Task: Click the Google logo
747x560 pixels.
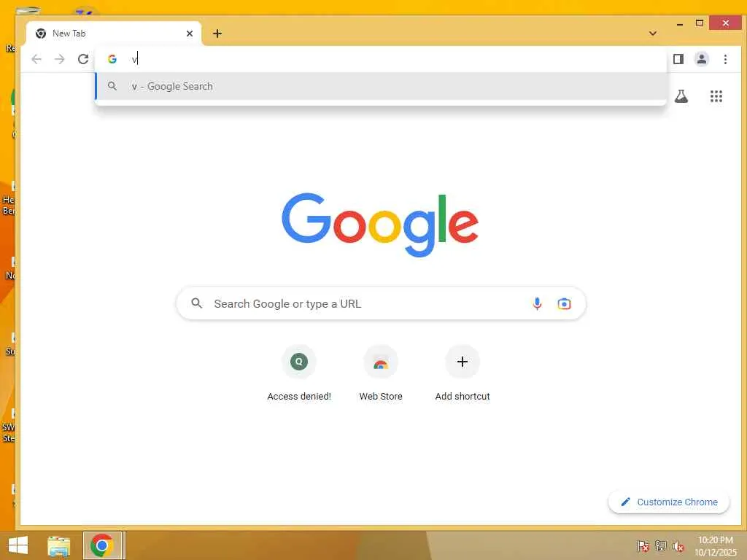Action: point(379,225)
